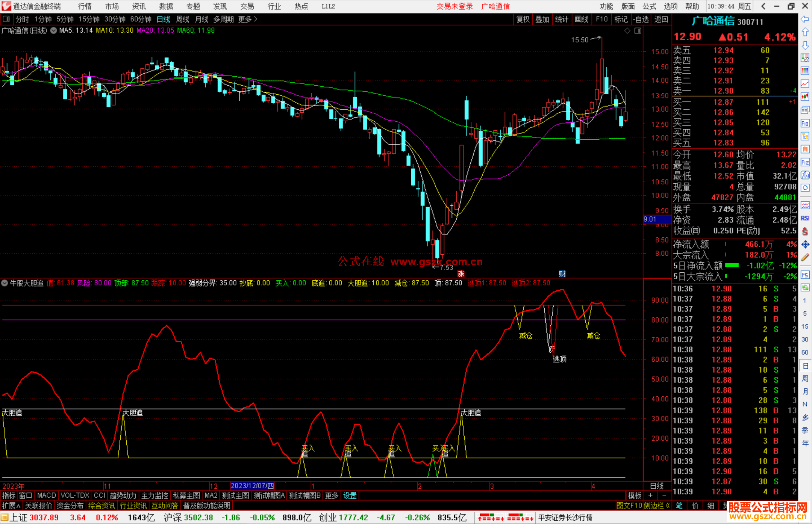Click the plus zoom button beside 模板

[651, 495]
